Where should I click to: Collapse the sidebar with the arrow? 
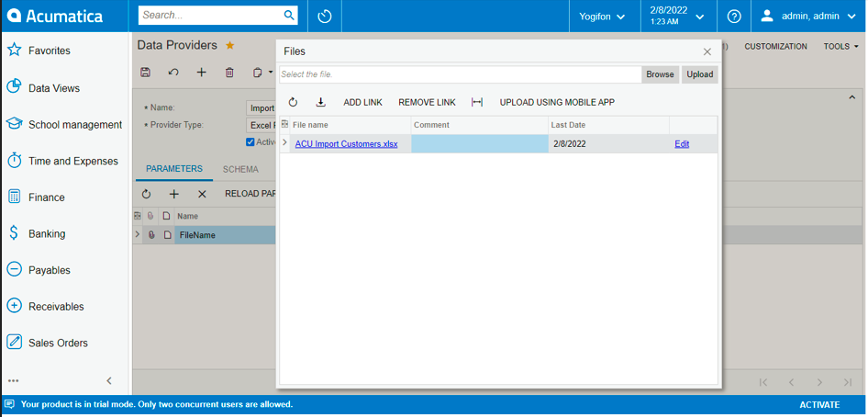click(x=109, y=380)
